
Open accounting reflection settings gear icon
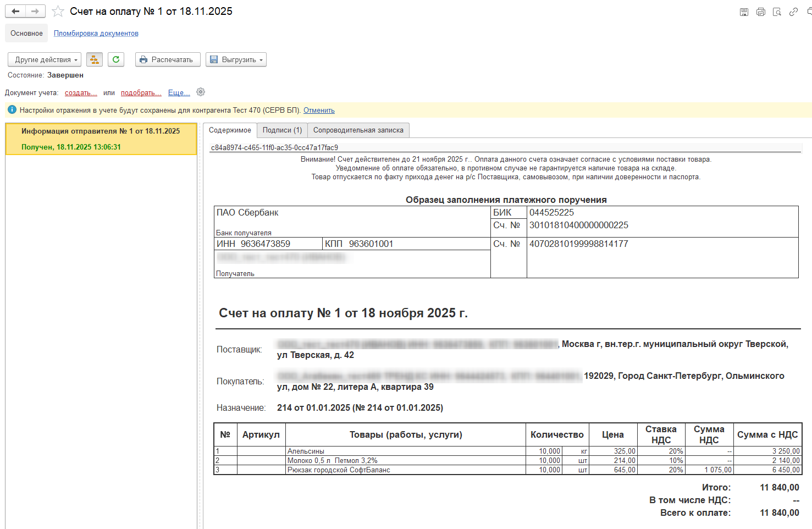(x=201, y=92)
